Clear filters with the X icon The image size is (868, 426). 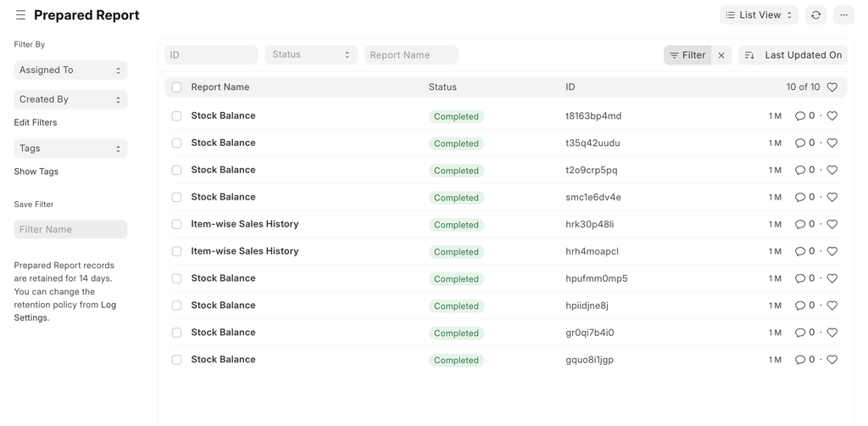click(721, 55)
